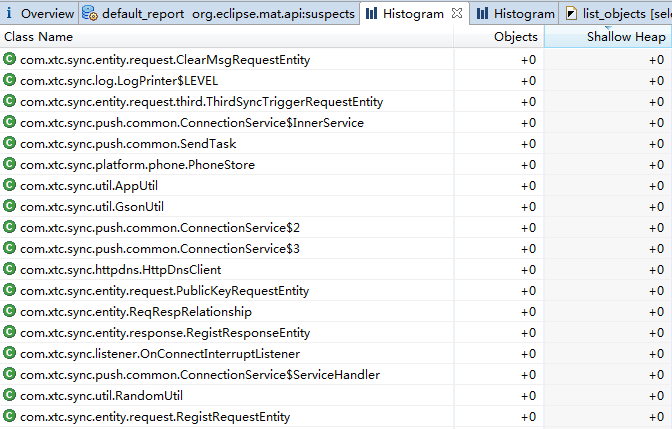The width and height of the screenshot is (672, 429).
Task: Click Shallow Heap value of ClearMsgRequestEntity row
Action: (657, 60)
